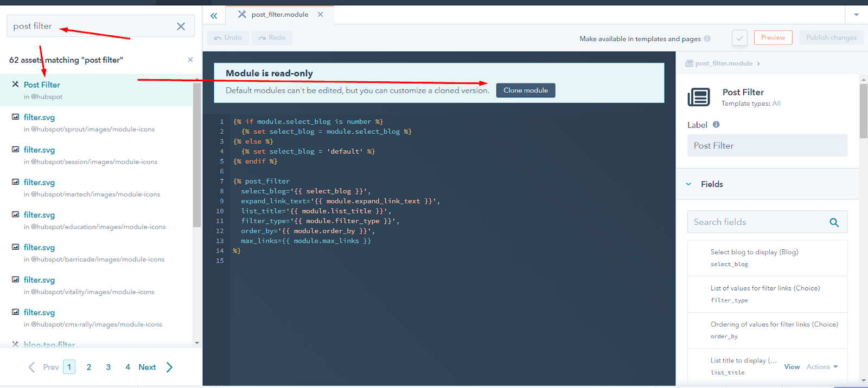Click the search fields magnifier icon

[834, 222]
